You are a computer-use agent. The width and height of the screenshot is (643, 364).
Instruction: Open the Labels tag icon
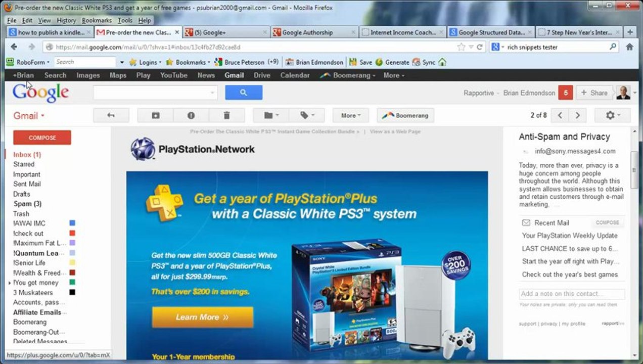(307, 115)
